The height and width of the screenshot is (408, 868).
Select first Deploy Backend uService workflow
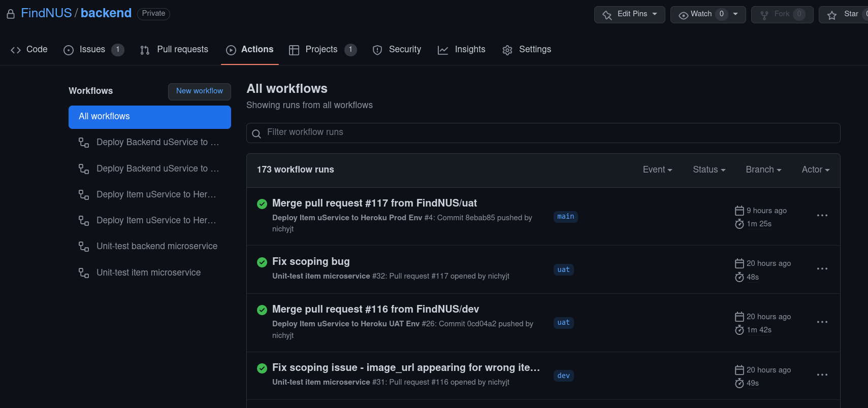pyautogui.click(x=150, y=143)
